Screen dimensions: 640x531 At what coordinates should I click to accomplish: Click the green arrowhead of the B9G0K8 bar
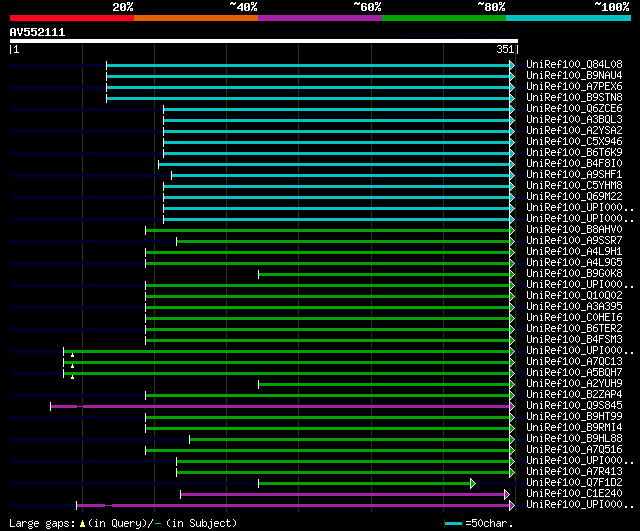[x=512, y=274]
